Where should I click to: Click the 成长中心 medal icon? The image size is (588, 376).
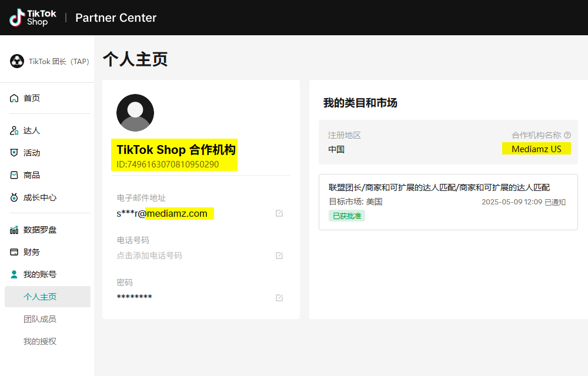click(14, 197)
